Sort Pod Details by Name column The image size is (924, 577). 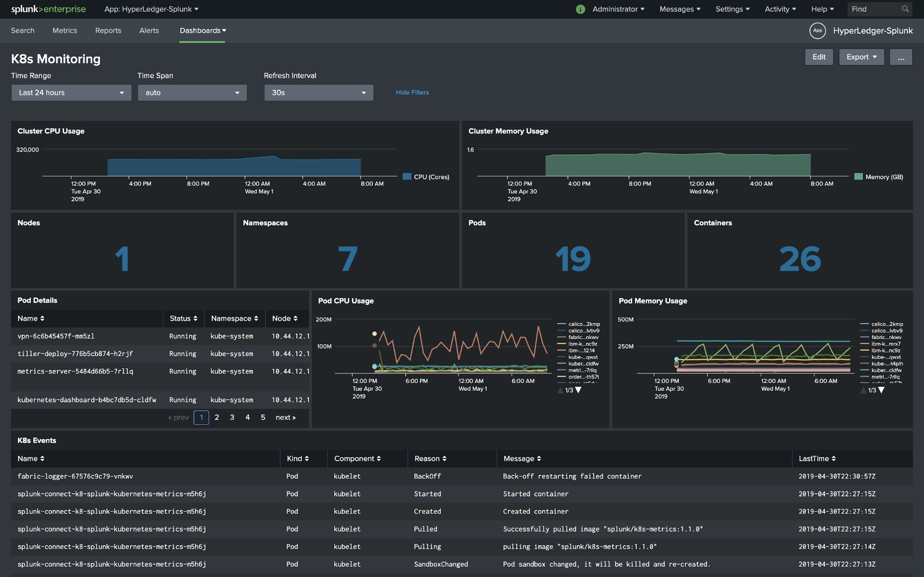tap(31, 318)
